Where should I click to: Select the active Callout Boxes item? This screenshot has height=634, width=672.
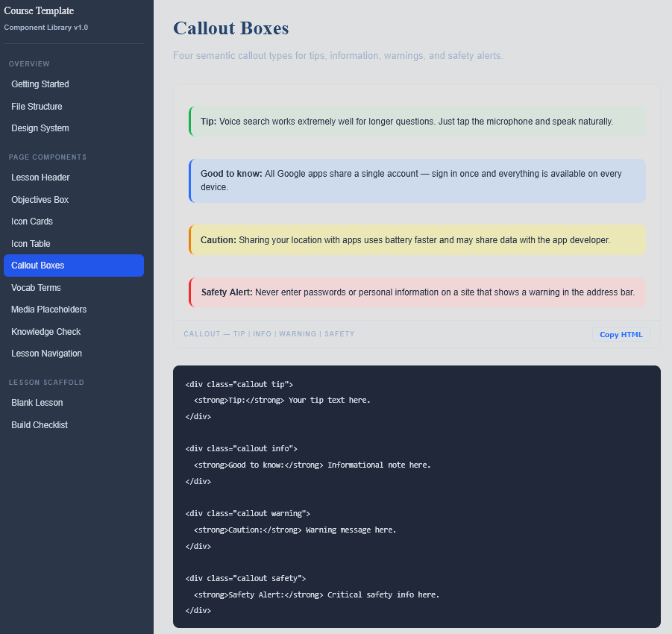(73, 266)
